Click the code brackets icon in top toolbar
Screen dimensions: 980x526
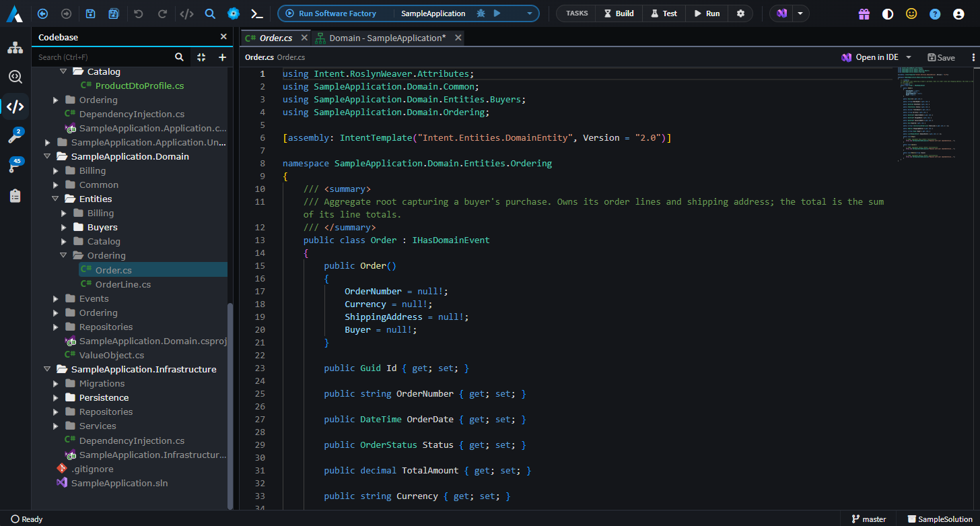click(187, 13)
